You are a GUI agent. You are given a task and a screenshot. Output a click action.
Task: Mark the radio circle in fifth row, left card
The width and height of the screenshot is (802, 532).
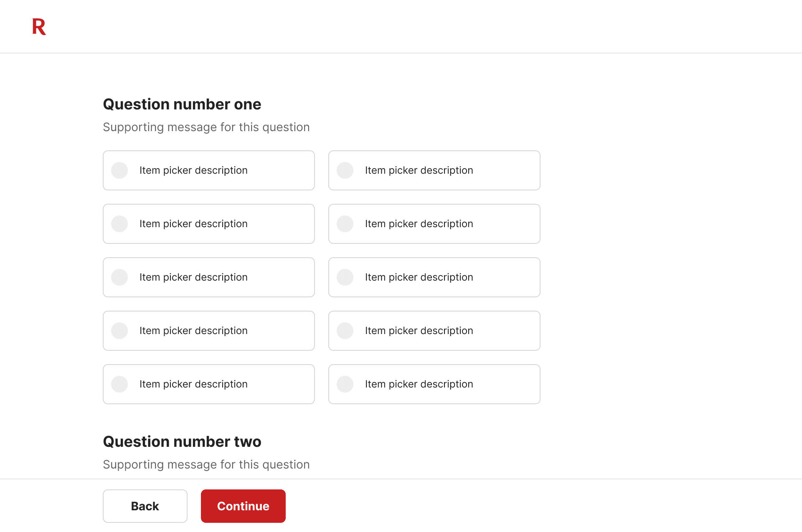click(119, 384)
